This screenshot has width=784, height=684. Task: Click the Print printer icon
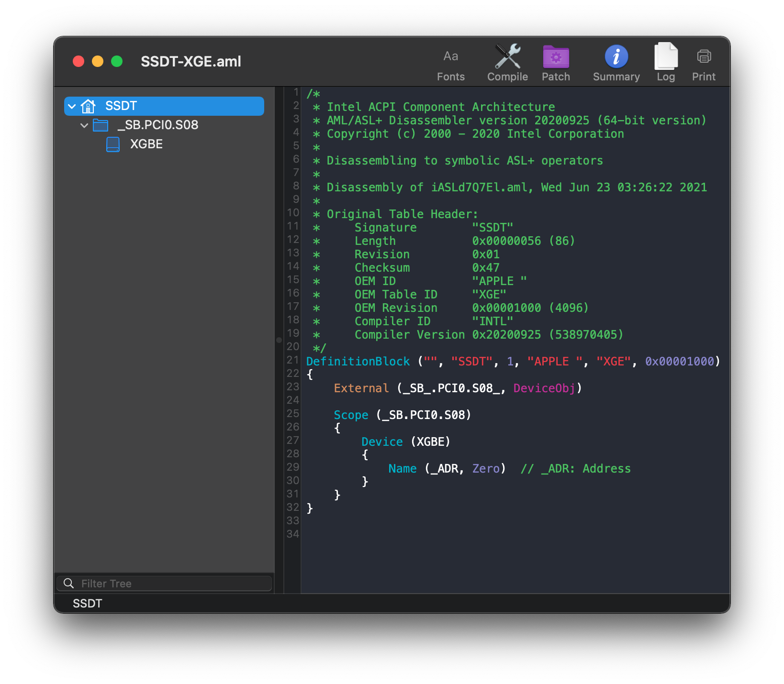(704, 56)
